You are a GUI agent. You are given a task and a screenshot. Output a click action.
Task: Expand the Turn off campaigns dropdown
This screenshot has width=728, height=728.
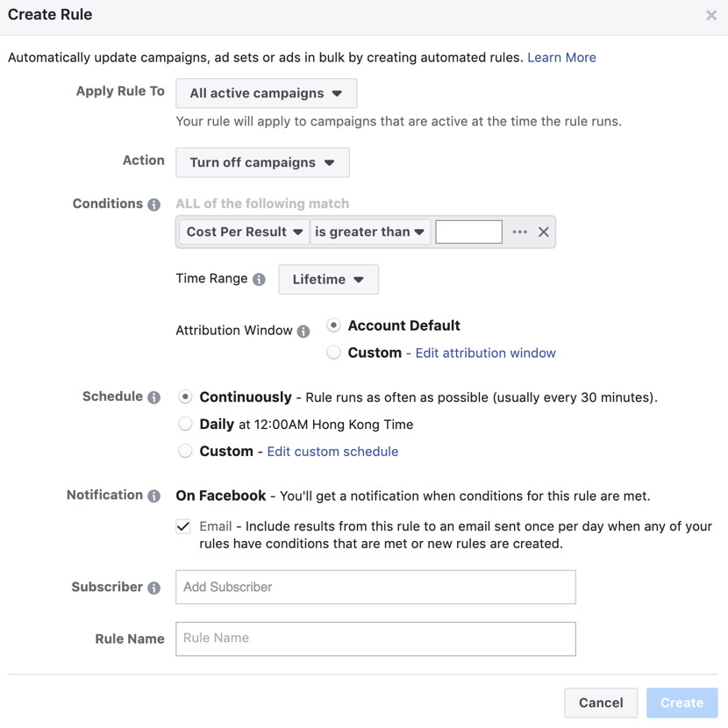click(262, 162)
